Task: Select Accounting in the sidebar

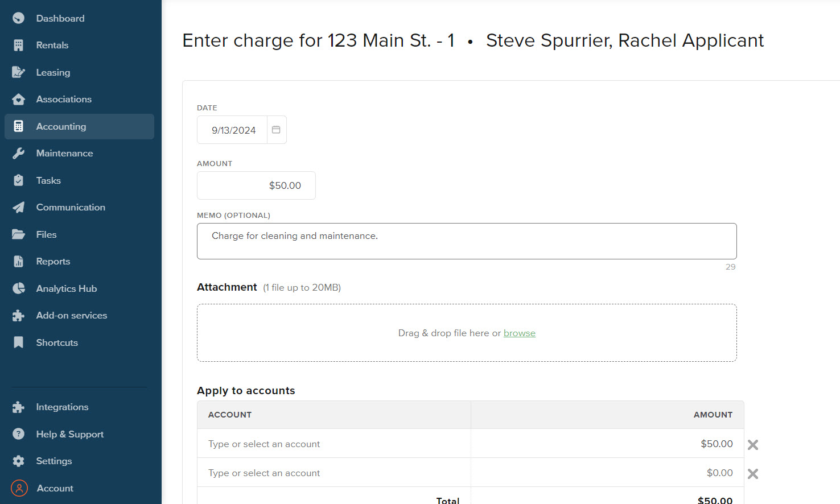Action: (x=61, y=126)
